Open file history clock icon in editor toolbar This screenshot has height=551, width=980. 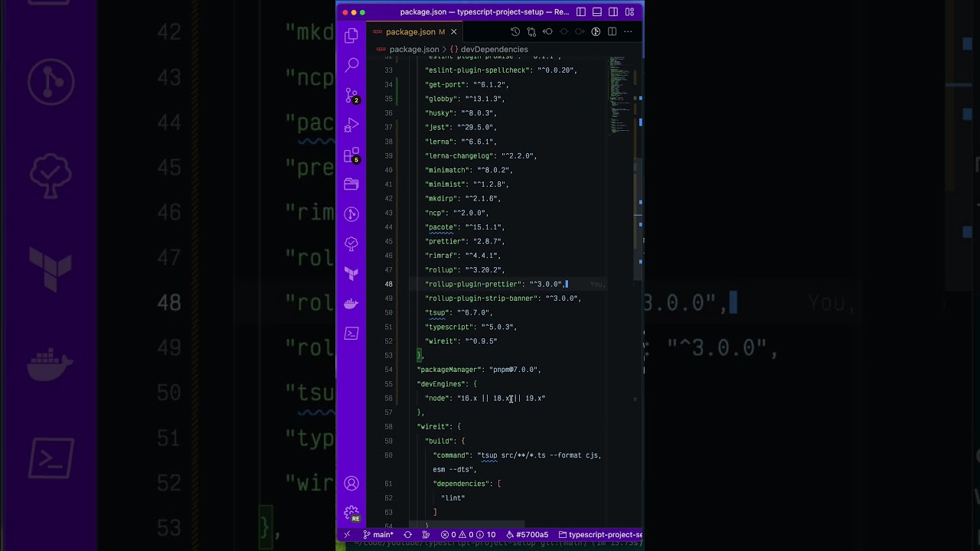(x=515, y=31)
